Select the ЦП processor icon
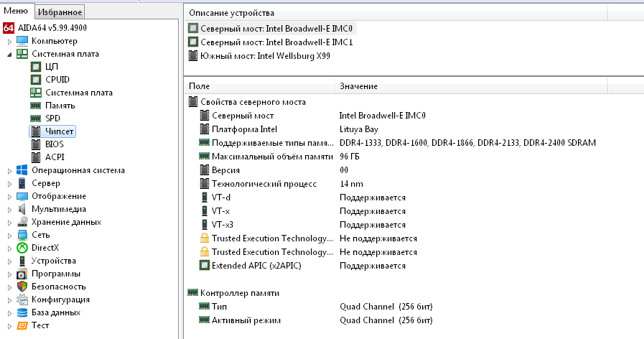This screenshot has height=339, width=644. (x=36, y=67)
